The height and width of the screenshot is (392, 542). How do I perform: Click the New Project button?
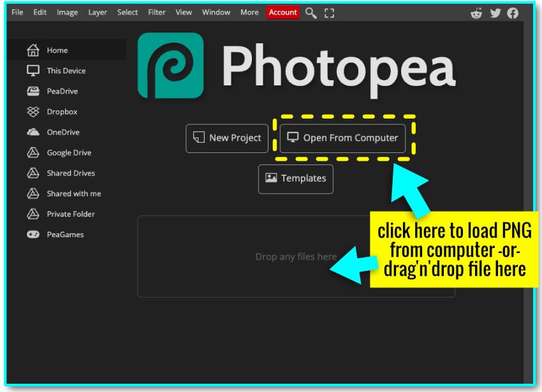pyautogui.click(x=227, y=138)
